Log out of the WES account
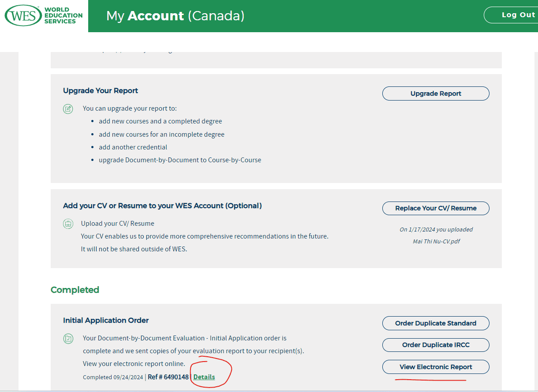The width and height of the screenshot is (538, 392). [512, 15]
